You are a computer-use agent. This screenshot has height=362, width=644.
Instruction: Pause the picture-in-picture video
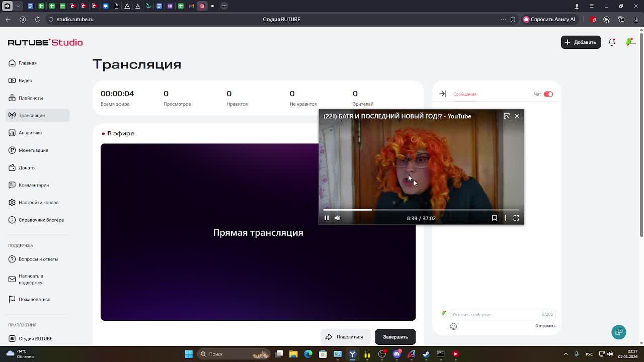pos(327,218)
